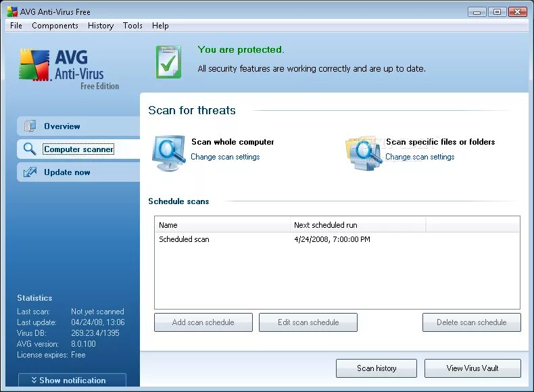Click the AVG Anti-Virus logo

69,70
